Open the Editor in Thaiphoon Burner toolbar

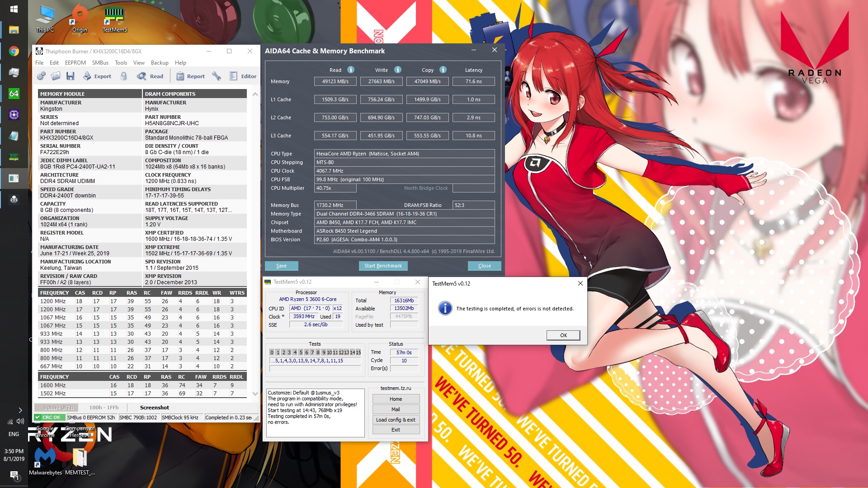click(x=243, y=76)
